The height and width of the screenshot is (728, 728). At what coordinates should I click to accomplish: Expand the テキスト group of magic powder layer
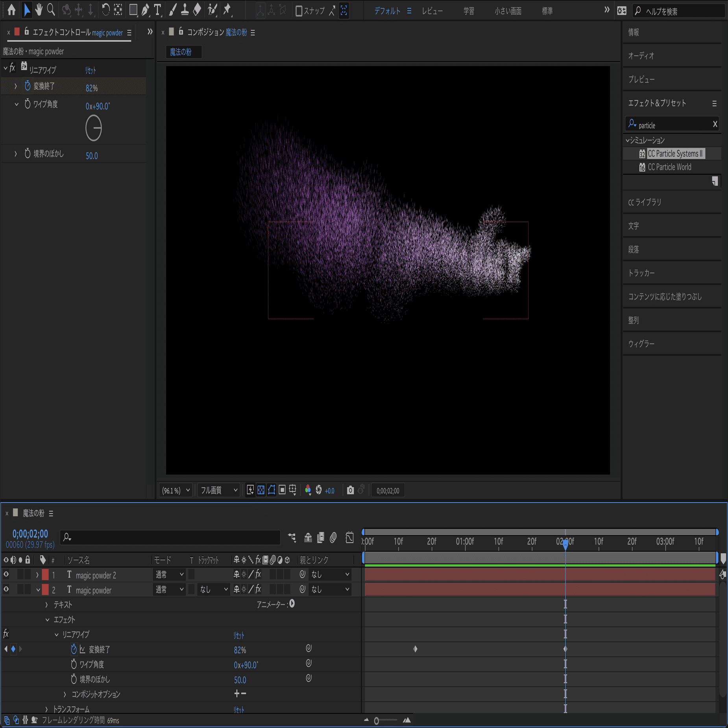[47, 605]
